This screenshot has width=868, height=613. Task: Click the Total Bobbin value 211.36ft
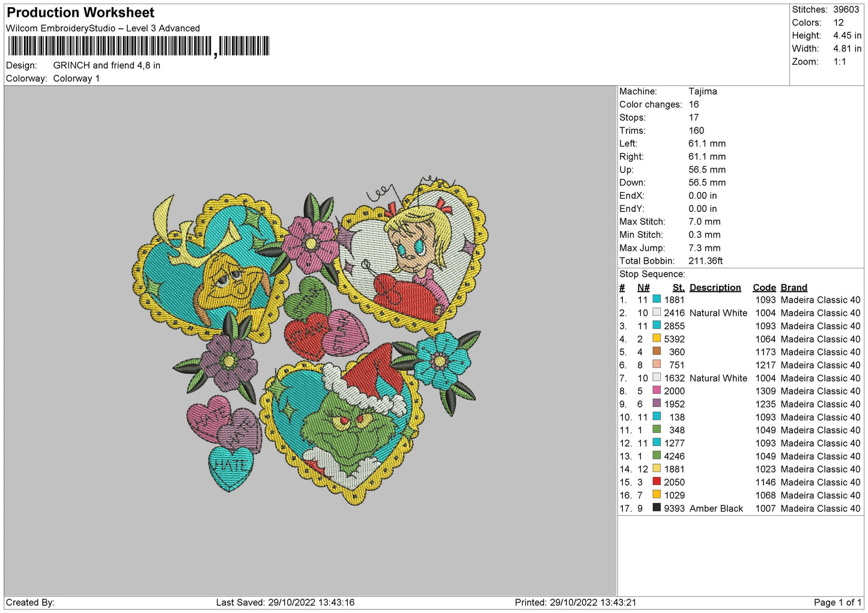click(x=705, y=261)
